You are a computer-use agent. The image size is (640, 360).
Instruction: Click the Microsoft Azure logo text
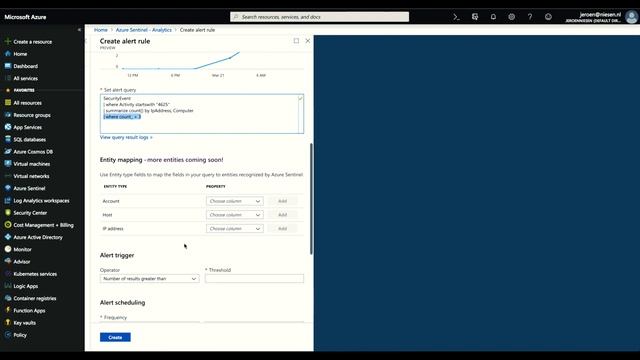(25, 17)
